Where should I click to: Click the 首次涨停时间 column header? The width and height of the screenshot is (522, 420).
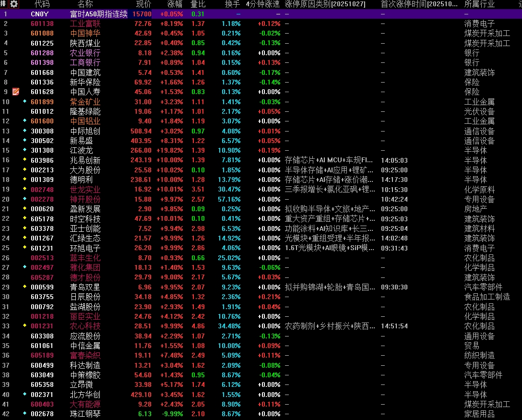pyautogui.click(x=419, y=4)
